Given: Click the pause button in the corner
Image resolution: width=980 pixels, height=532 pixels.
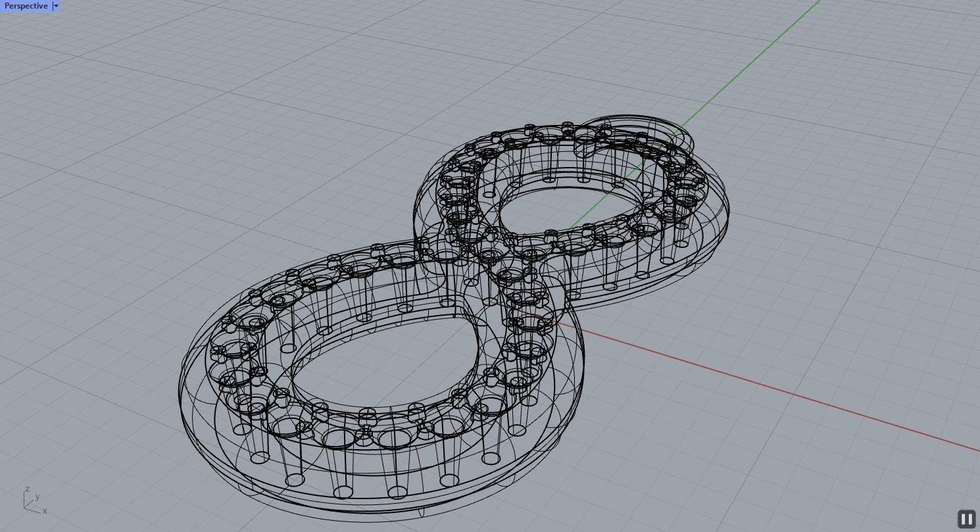Looking at the screenshot, I should (x=966, y=518).
